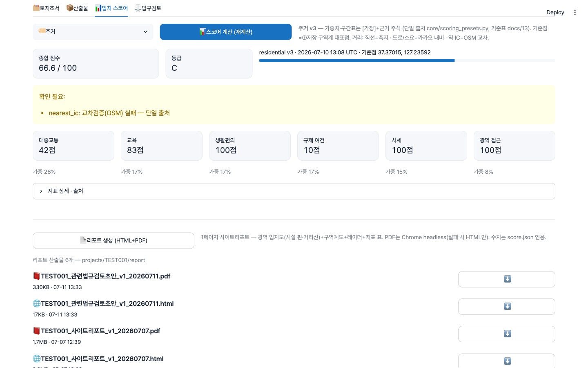Download TEST001_사이트리포트_v1_20260707.html
This screenshot has height=368, width=588.
507,361
